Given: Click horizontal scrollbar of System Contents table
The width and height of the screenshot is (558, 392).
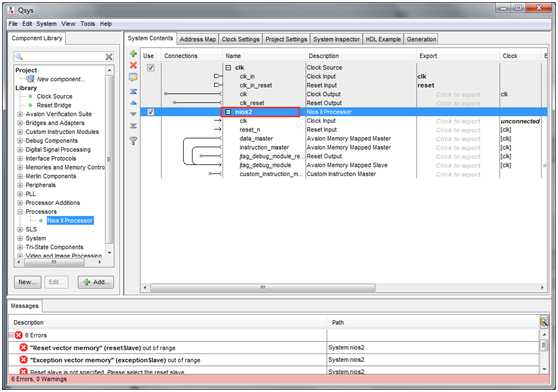Looking at the screenshot, I should tap(263, 287).
